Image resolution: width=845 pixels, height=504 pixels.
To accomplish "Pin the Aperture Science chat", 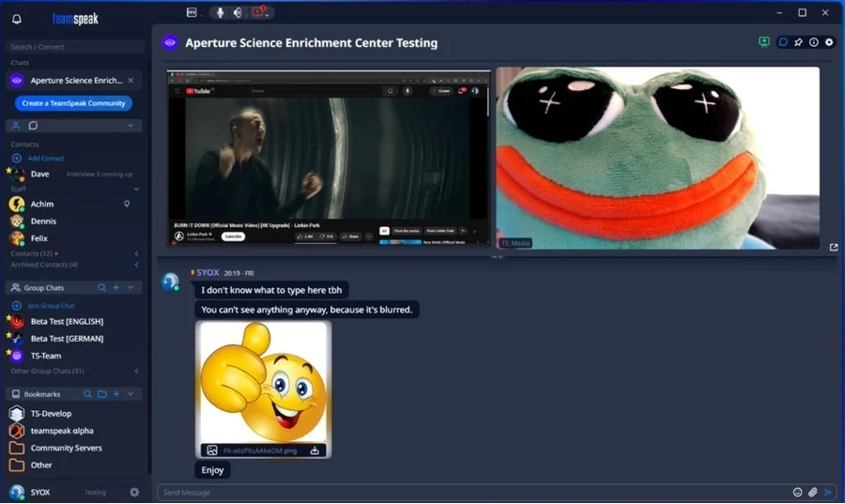I will [x=798, y=42].
